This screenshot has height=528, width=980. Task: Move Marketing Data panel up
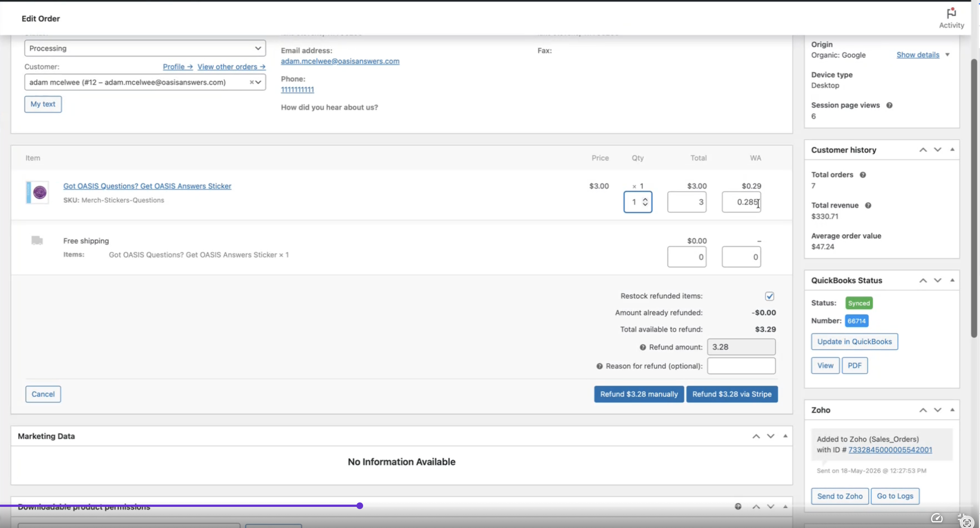tap(756, 436)
